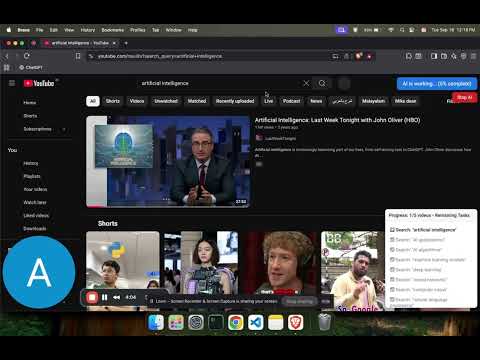Bookmark this page with the bookmark icon

click(x=78, y=56)
